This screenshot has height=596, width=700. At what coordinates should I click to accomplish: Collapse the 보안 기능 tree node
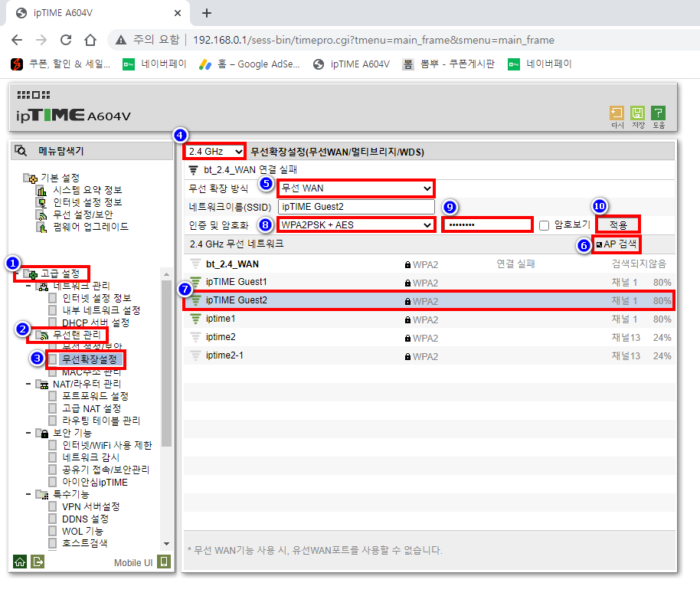tap(28, 433)
